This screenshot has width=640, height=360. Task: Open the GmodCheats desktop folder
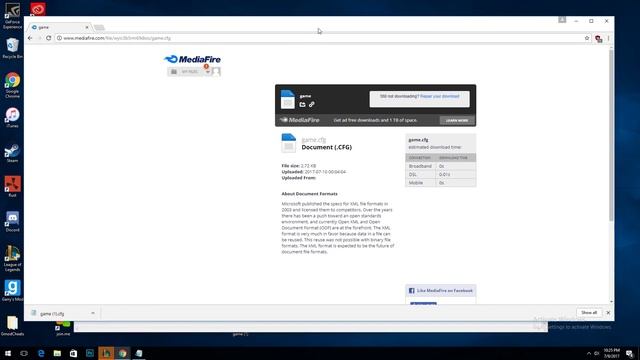[x=12, y=325]
